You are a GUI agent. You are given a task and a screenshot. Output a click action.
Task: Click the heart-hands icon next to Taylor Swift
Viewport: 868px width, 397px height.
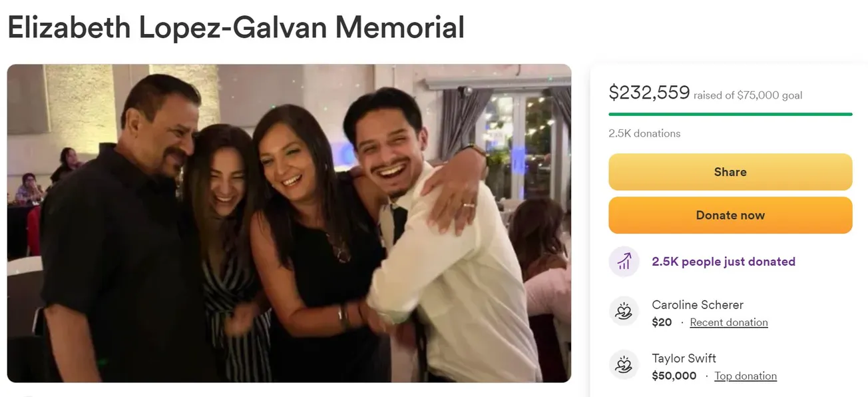coord(624,364)
